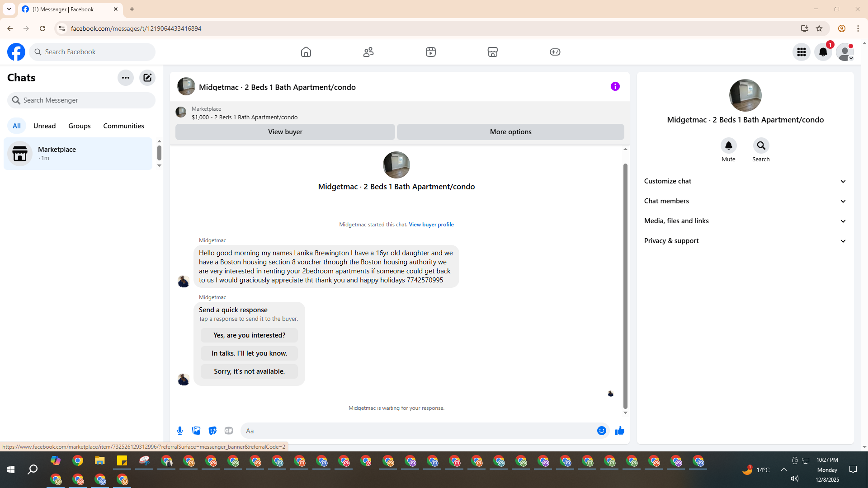Switch to the Messenger | Facebook browser tab
Screen dimensions: 868x488
[x=70, y=9]
